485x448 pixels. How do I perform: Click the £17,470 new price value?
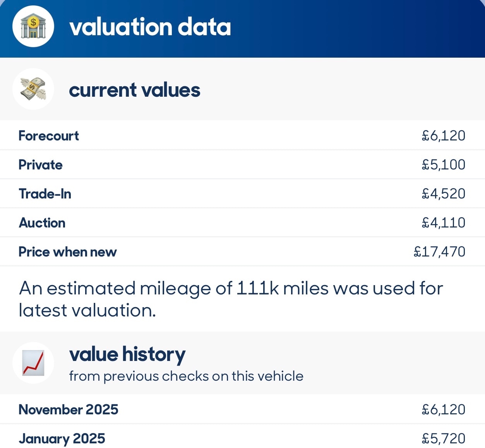pyautogui.click(x=439, y=252)
